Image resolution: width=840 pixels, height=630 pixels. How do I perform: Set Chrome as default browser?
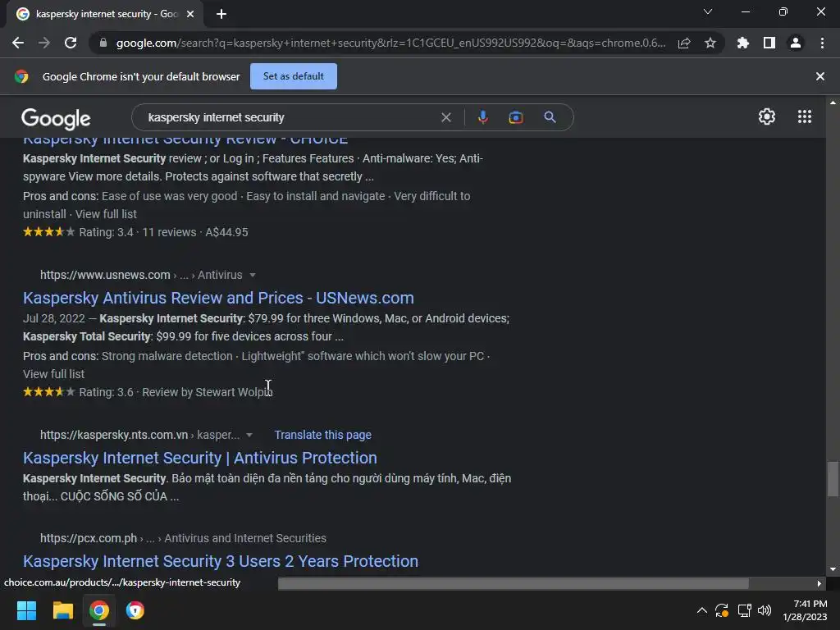pos(294,76)
